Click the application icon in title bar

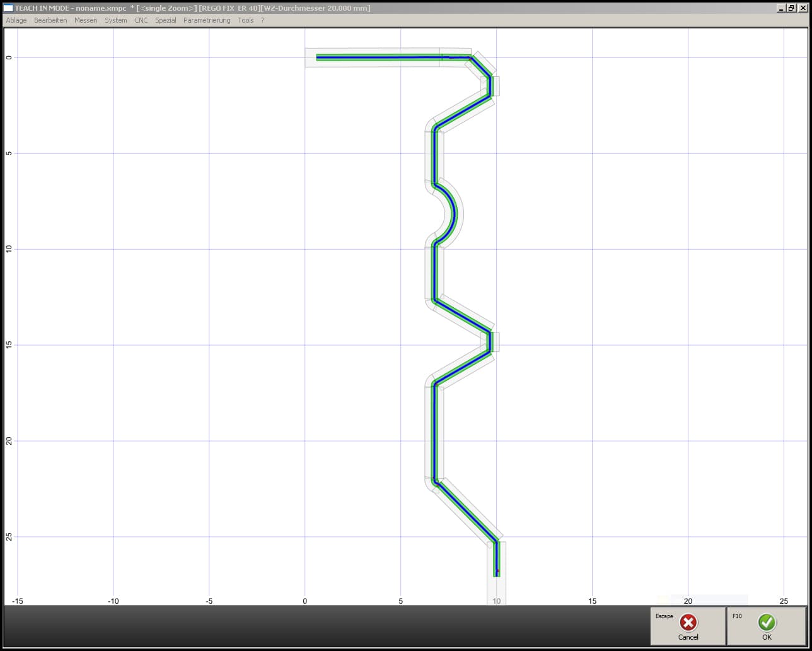[8, 8]
